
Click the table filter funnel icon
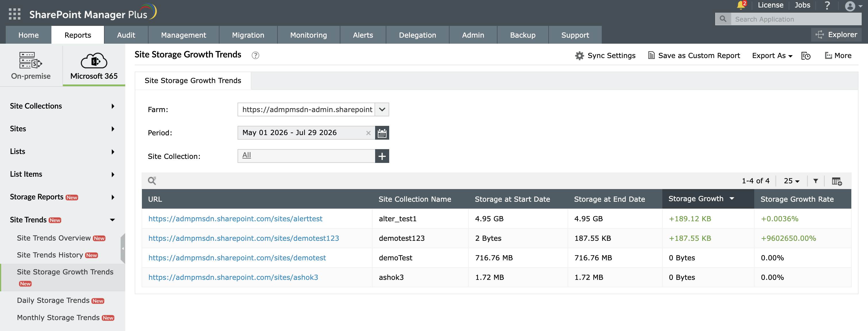(815, 181)
